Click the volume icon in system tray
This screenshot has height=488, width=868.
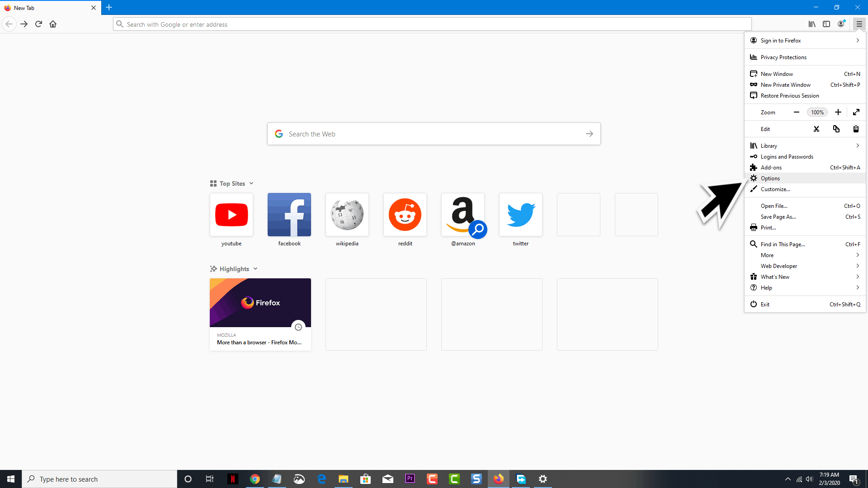(x=809, y=479)
